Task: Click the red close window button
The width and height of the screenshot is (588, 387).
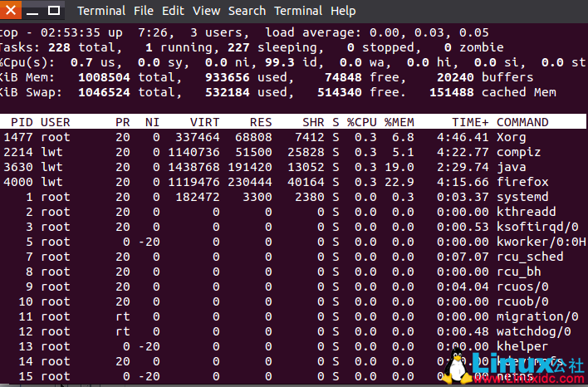Action: click(11, 11)
